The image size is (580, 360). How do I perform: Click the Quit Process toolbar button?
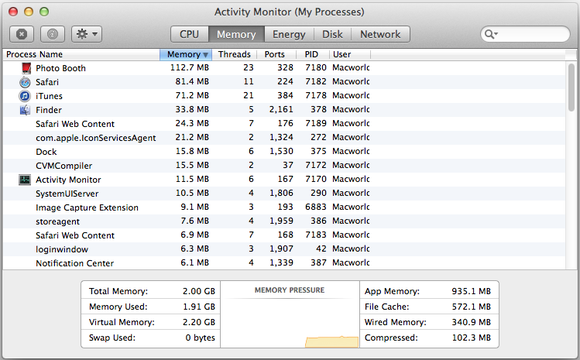[x=21, y=34]
